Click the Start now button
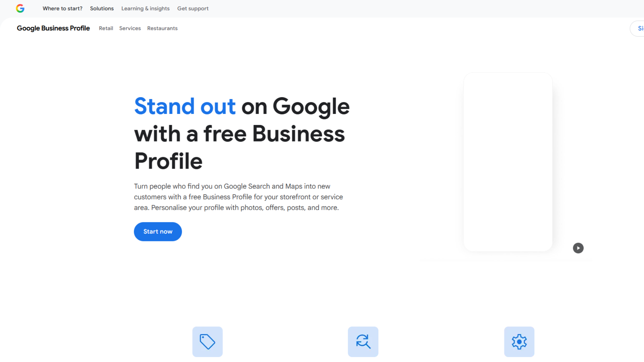 [158, 231]
